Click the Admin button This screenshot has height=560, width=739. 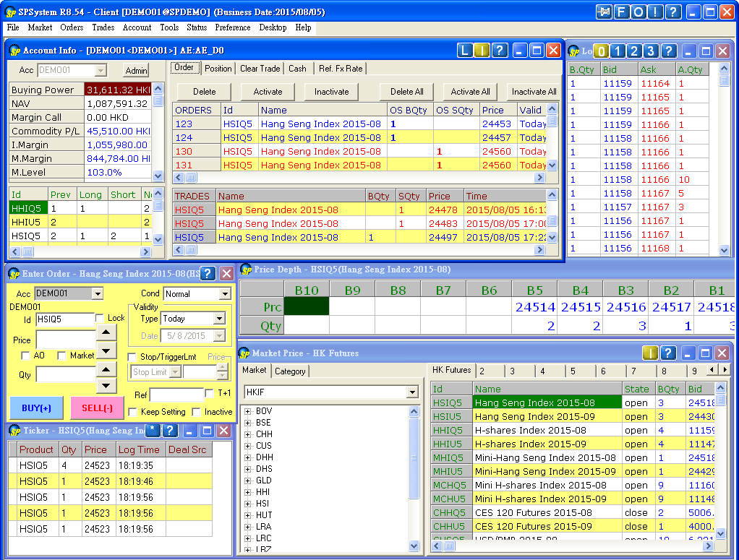coord(136,70)
